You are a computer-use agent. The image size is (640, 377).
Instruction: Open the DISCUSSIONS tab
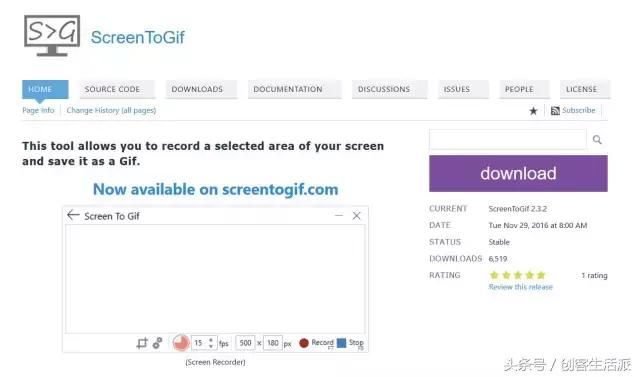[x=389, y=89]
